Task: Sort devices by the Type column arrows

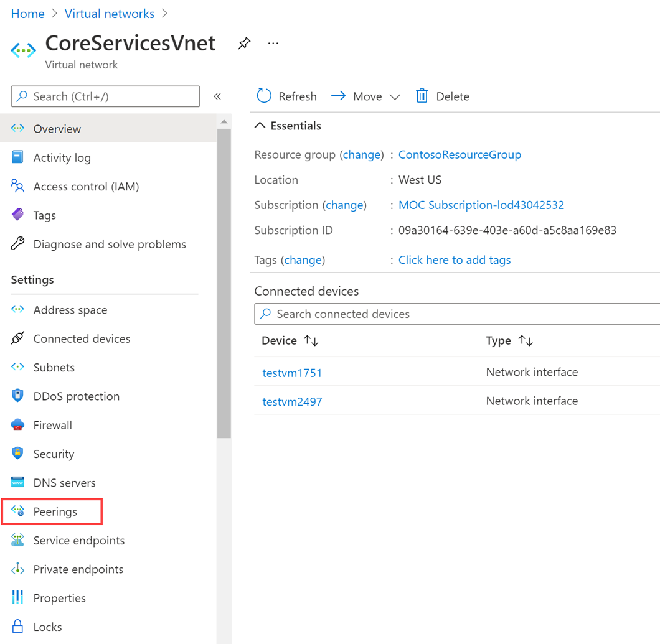Action: (x=525, y=340)
